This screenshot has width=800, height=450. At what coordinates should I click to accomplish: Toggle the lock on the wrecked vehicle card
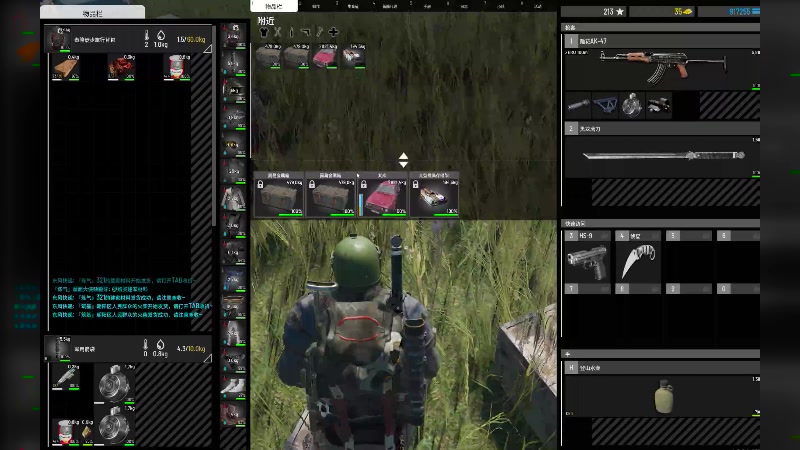point(415,184)
